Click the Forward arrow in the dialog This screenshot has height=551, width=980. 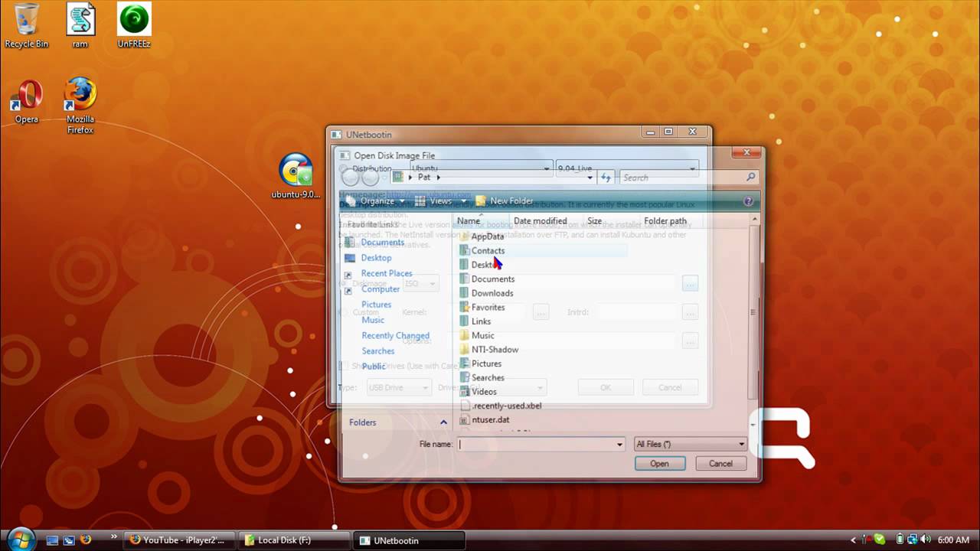pyautogui.click(x=370, y=178)
